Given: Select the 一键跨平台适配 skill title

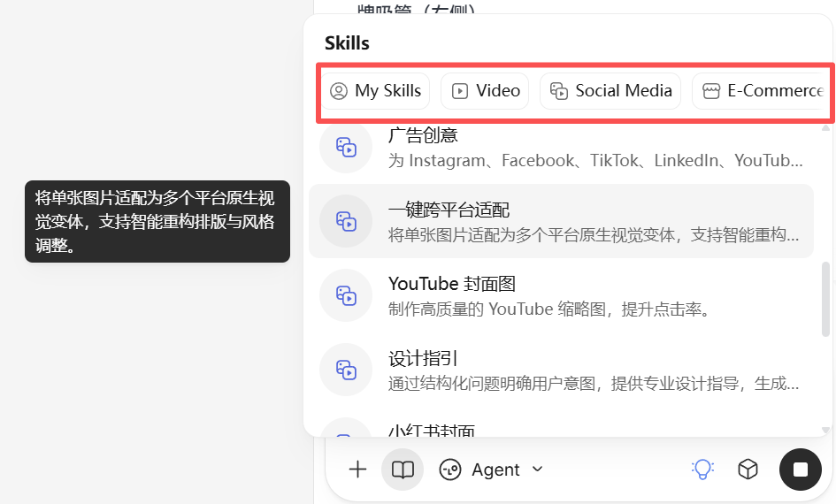Looking at the screenshot, I should pyautogui.click(x=449, y=210).
